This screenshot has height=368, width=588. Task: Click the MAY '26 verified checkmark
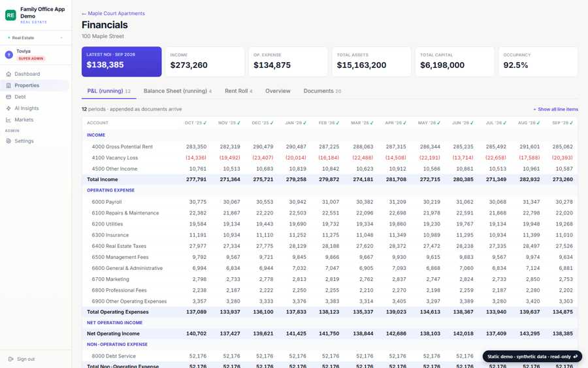tap(439, 123)
